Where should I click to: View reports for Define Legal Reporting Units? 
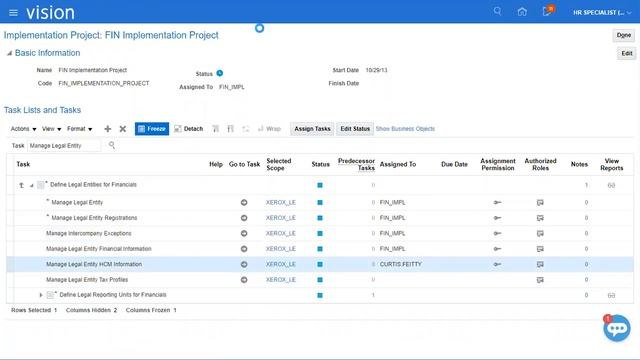[x=611, y=295]
